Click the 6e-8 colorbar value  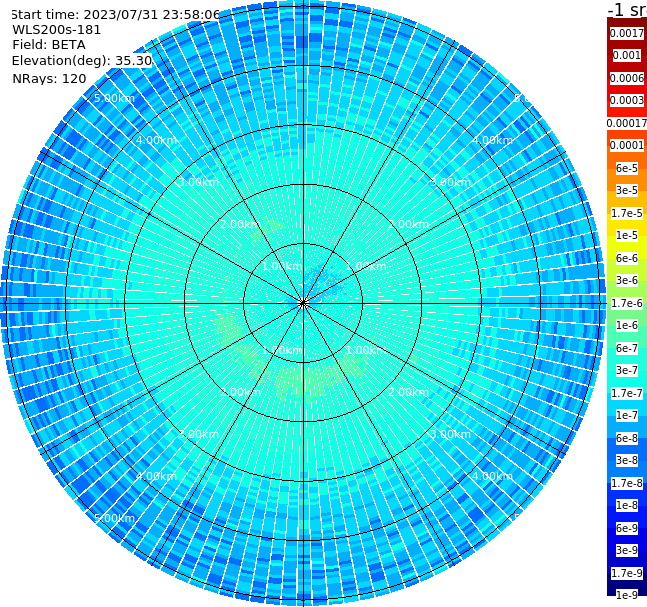627,438
